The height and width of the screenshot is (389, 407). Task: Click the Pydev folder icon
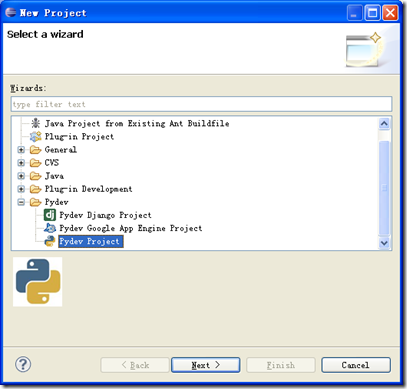[35, 202]
